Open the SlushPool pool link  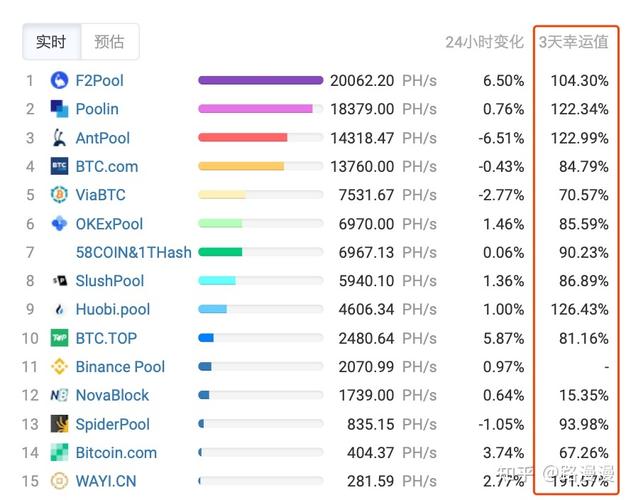110,281
